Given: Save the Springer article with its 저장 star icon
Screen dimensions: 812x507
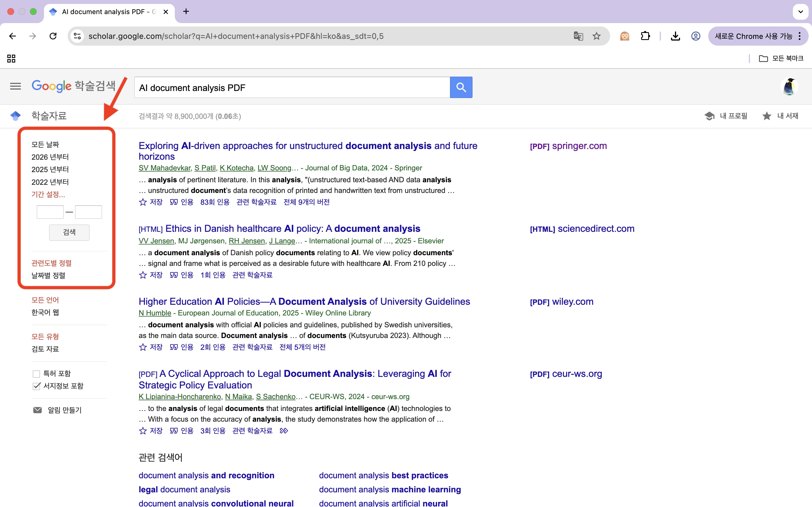Looking at the screenshot, I should click(143, 202).
